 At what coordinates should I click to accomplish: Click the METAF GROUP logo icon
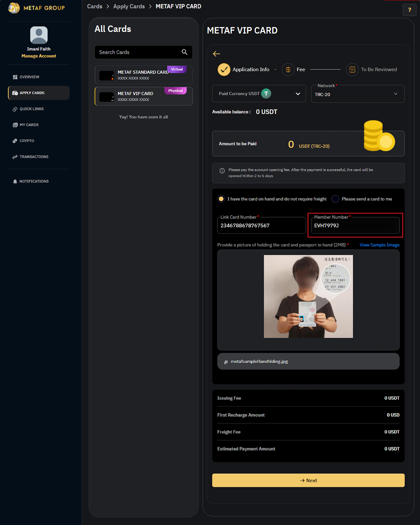tap(14, 8)
